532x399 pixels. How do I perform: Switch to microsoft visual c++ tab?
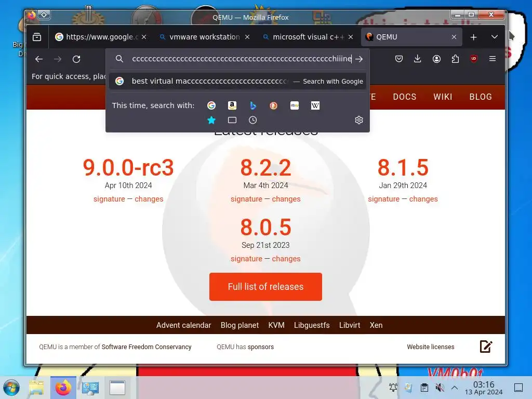tap(308, 37)
